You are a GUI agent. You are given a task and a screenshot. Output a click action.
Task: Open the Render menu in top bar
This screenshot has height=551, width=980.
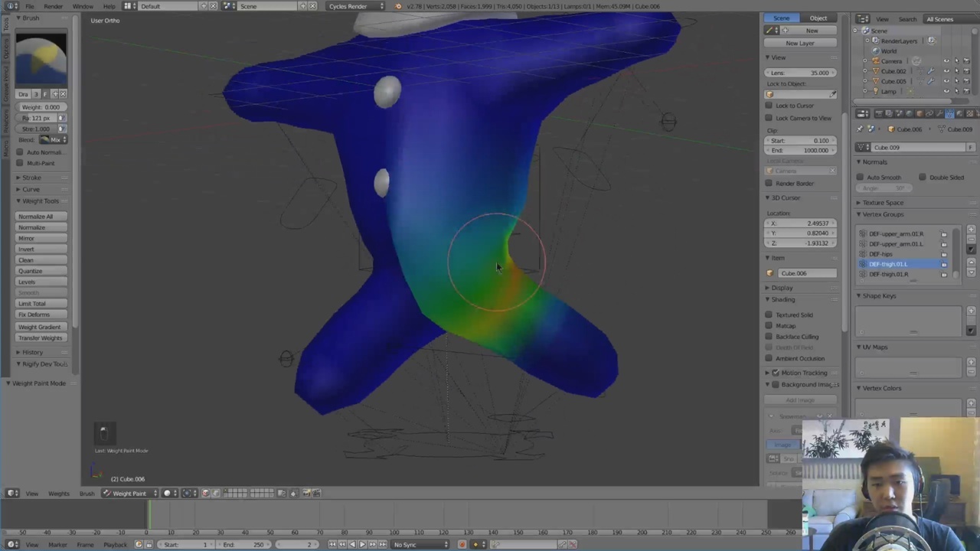point(53,6)
